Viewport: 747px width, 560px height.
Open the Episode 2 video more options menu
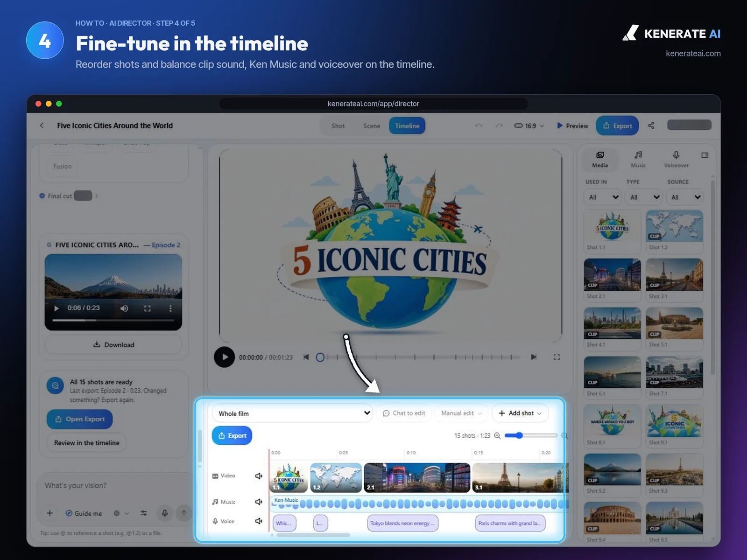point(170,308)
